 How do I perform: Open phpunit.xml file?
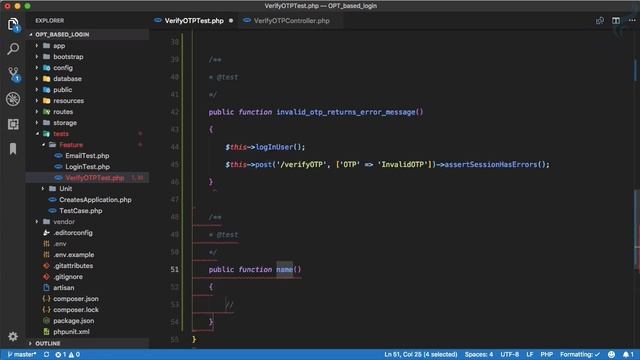pos(71,332)
